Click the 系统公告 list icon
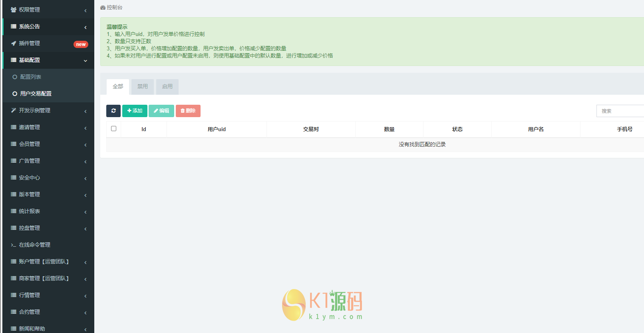Screen dimensions: 644x333 pyautogui.click(x=14, y=26)
